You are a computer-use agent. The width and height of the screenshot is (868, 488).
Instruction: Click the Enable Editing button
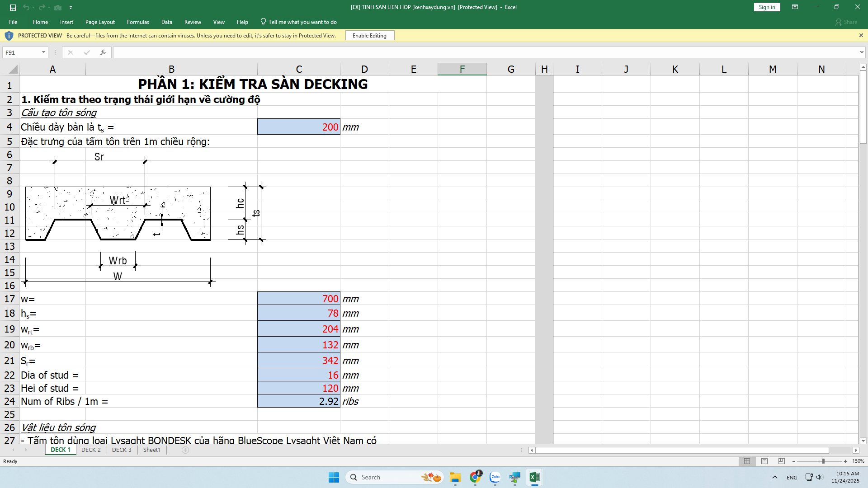pyautogui.click(x=369, y=36)
